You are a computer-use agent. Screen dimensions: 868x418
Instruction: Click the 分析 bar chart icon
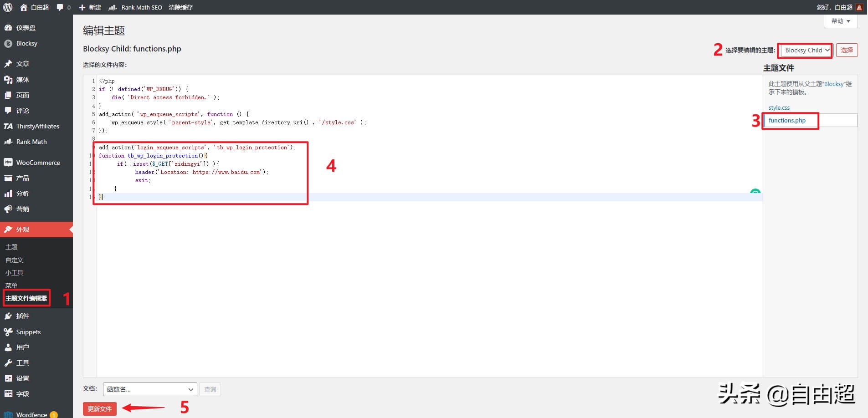point(8,194)
